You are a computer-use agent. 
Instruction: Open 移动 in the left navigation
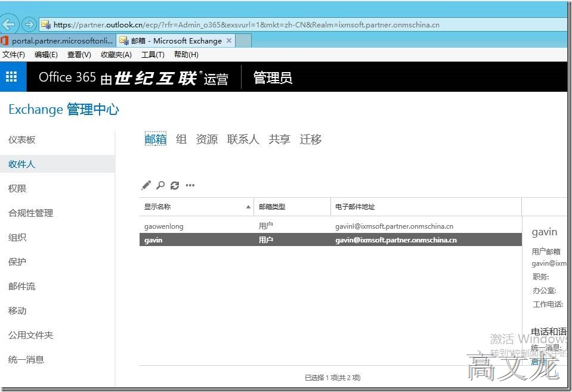17,310
